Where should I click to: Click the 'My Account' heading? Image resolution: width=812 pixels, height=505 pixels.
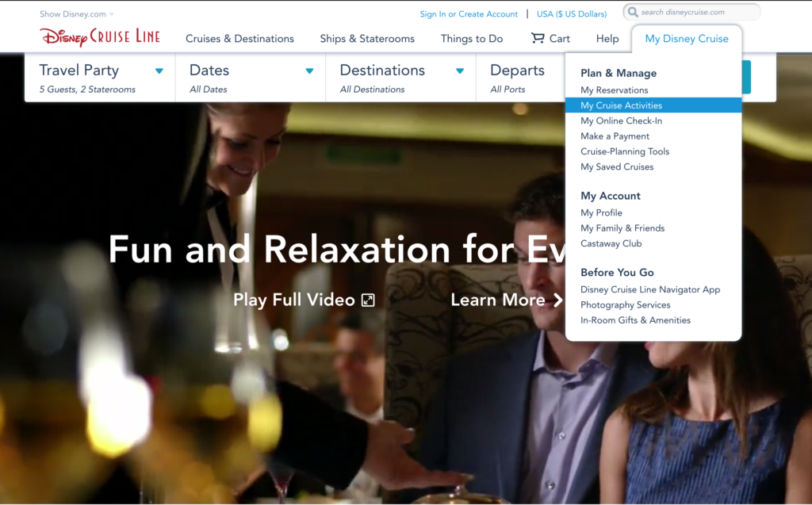click(610, 196)
